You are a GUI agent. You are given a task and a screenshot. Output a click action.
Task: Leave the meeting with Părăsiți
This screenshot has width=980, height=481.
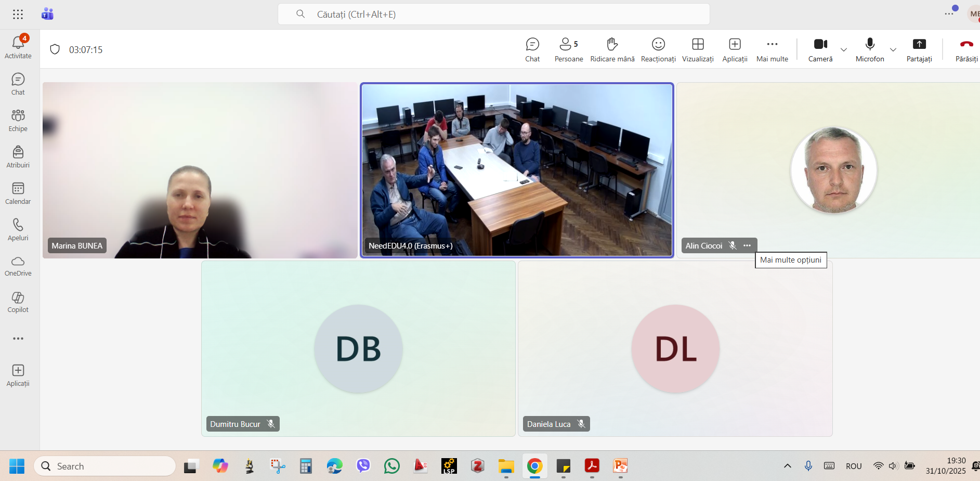click(966, 49)
